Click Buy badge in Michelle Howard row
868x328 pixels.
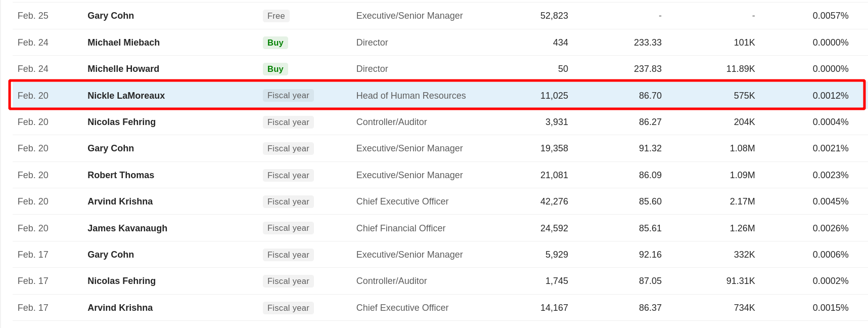tap(276, 69)
